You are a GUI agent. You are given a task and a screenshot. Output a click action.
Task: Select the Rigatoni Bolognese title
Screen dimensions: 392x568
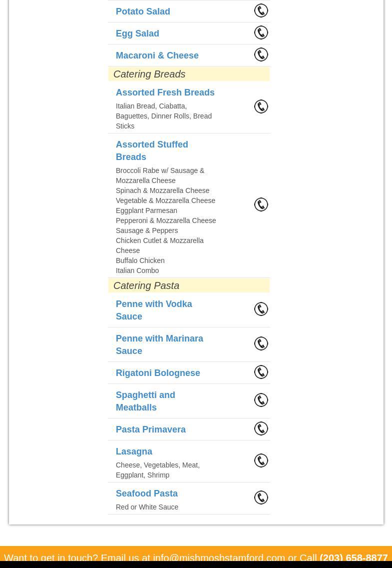point(158,373)
